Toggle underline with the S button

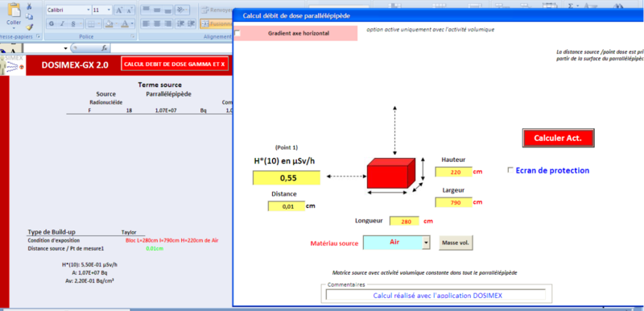(x=73, y=24)
